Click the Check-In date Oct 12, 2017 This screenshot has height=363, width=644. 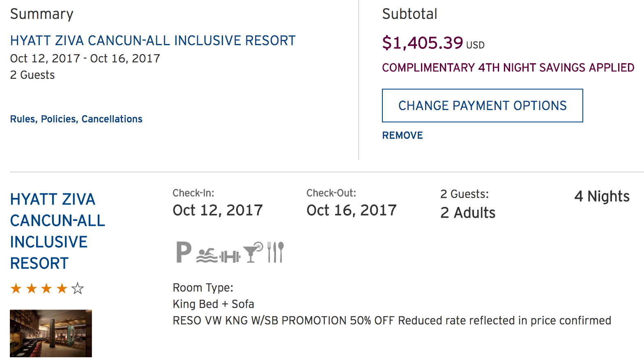pos(218,210)
